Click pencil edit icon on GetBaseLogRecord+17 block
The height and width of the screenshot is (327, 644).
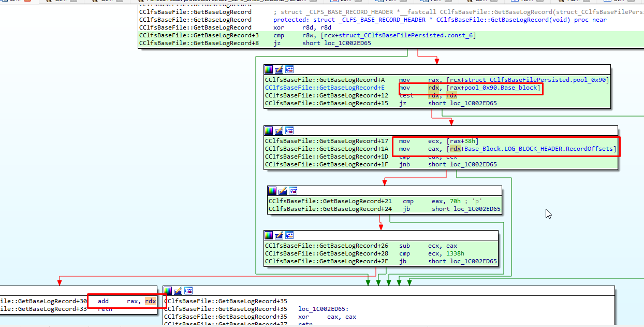(x=279, y=130)
